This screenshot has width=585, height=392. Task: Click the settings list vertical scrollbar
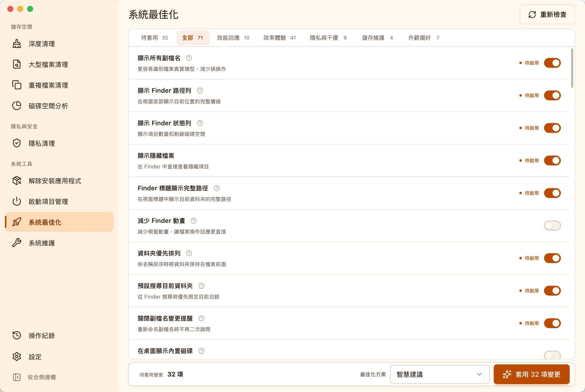point(572,68)
